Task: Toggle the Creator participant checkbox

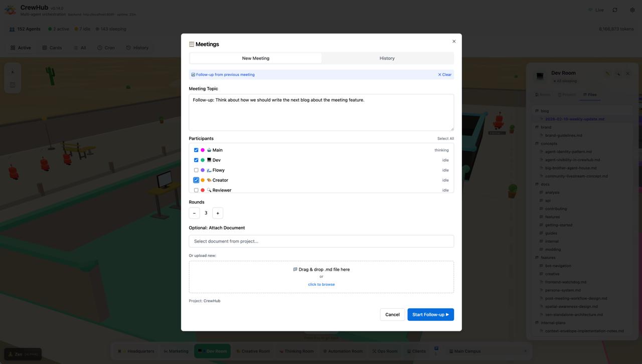Action: [196, 180]
